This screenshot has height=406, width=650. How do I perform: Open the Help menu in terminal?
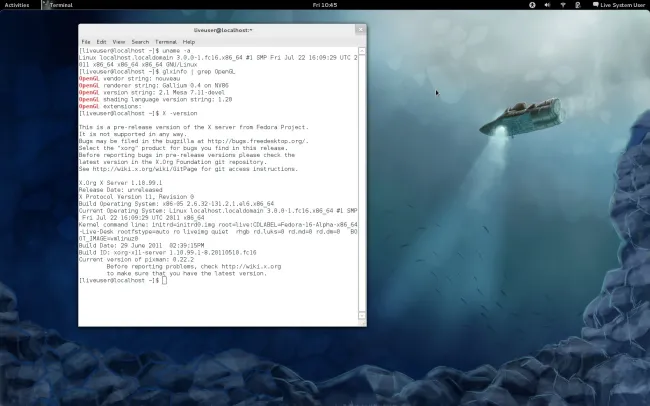pos(189,42)
